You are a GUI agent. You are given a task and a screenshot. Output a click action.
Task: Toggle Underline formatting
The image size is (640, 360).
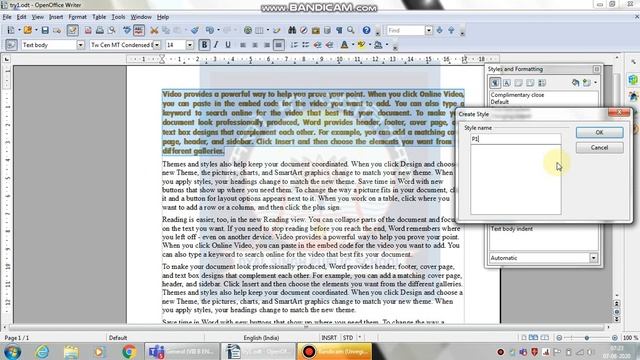(228, 45)
